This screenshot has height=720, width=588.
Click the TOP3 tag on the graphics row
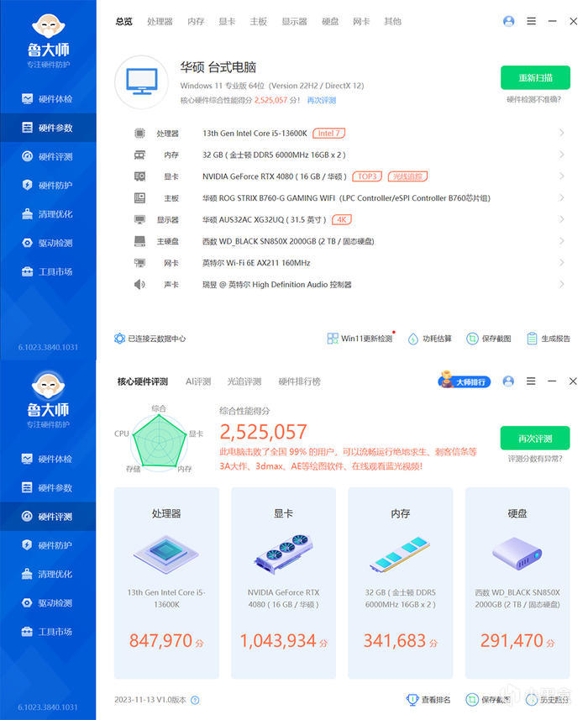(367, 176)
